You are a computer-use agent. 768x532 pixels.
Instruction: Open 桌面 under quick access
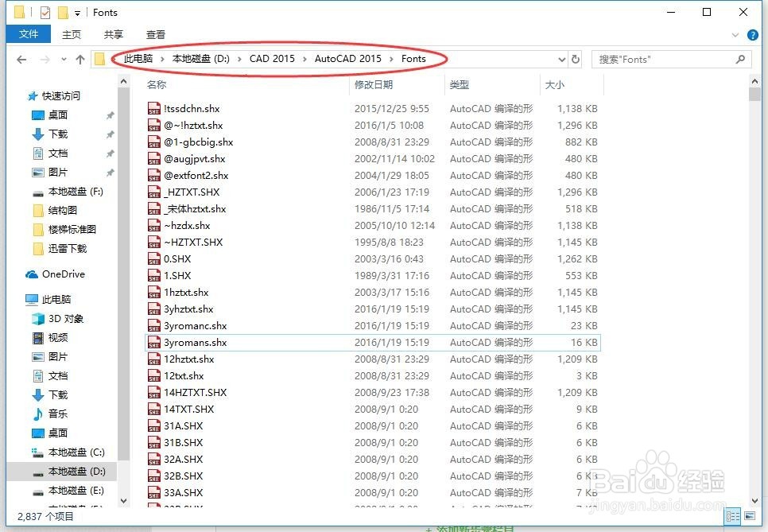[x=58, y=115]
